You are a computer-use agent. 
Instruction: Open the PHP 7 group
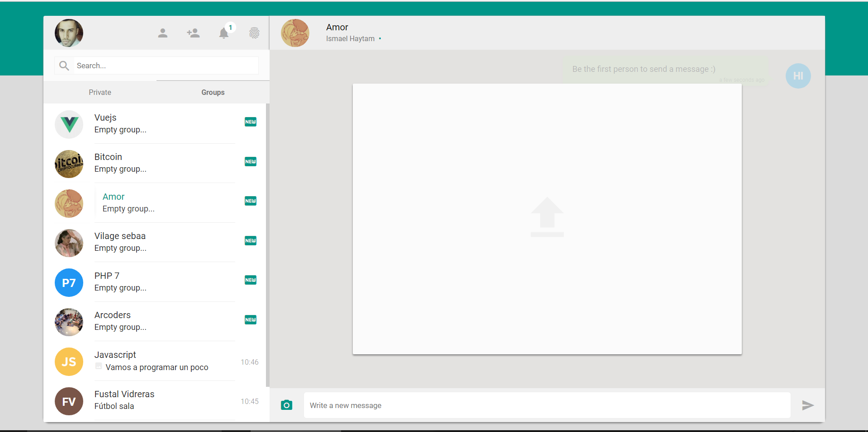point(155,282)
